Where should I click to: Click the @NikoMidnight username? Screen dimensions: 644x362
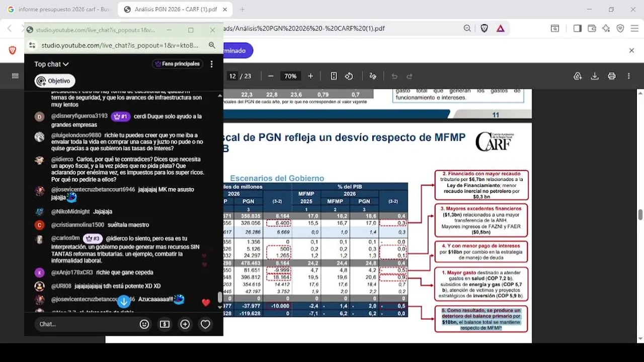click(x=70, y=212)
